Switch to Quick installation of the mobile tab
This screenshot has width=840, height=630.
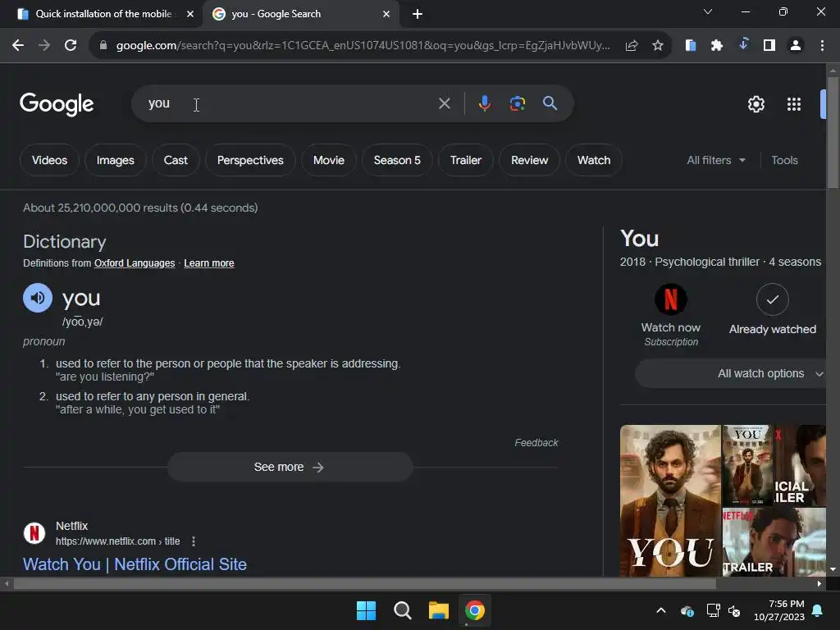(103, 14)
